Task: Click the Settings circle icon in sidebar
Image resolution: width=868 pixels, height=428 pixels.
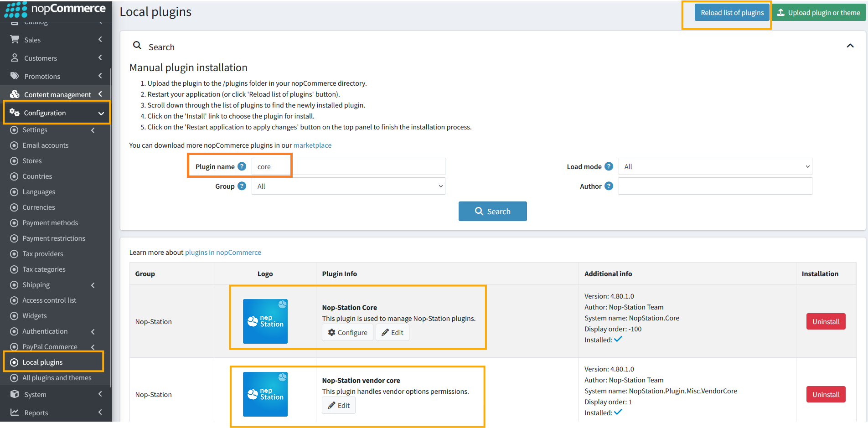Action: [14, 130]
